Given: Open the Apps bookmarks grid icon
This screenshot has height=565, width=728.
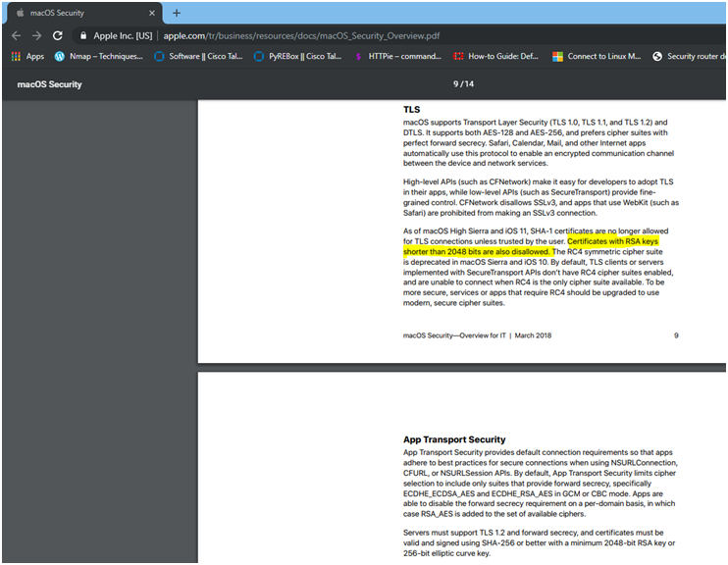Looking at the screenshot, I should pyautogui.click(x=16, y=56).
